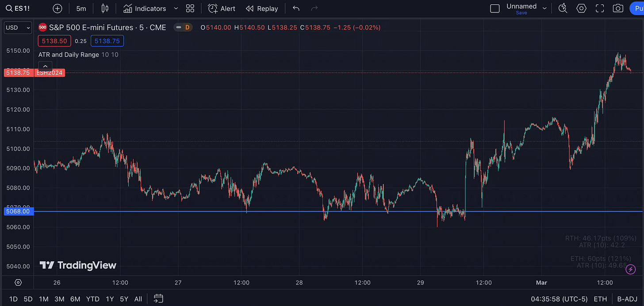
Task: Redo the last chart action
Action: pos(314,8)
